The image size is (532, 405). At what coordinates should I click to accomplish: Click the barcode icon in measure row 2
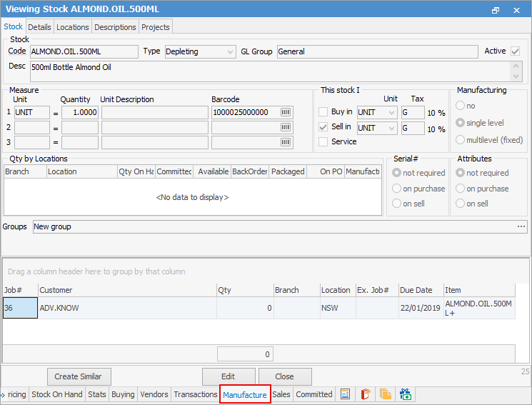(286, 127)
